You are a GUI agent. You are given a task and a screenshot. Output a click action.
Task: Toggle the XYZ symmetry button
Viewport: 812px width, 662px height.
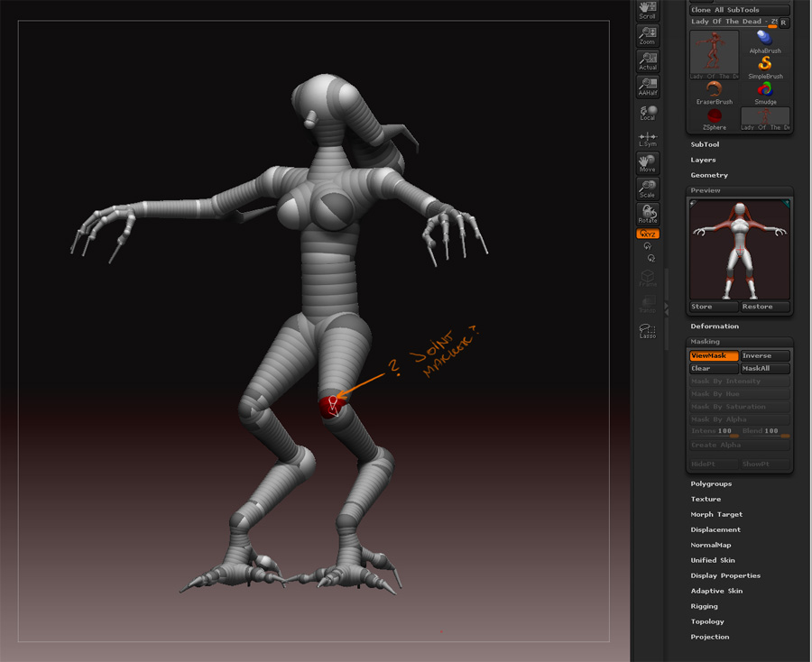pyautogui.click(x=647, y=233)
